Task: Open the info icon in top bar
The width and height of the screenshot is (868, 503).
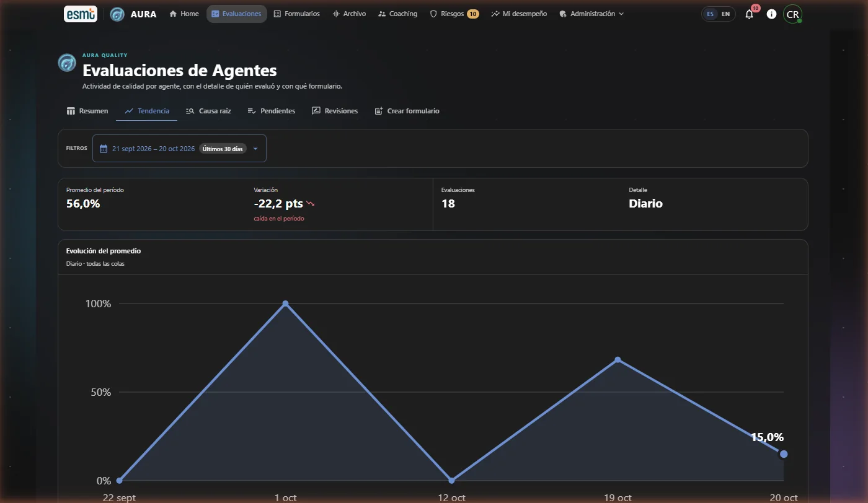Action: (x=771, y=14)
